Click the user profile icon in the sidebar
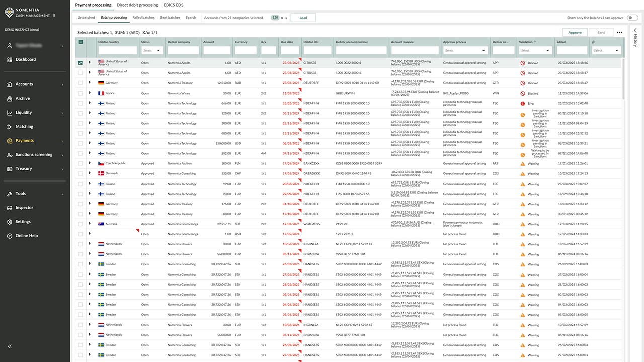Viewport: 644px width, 362px height. pyautogui.click(x=10, y=45)
